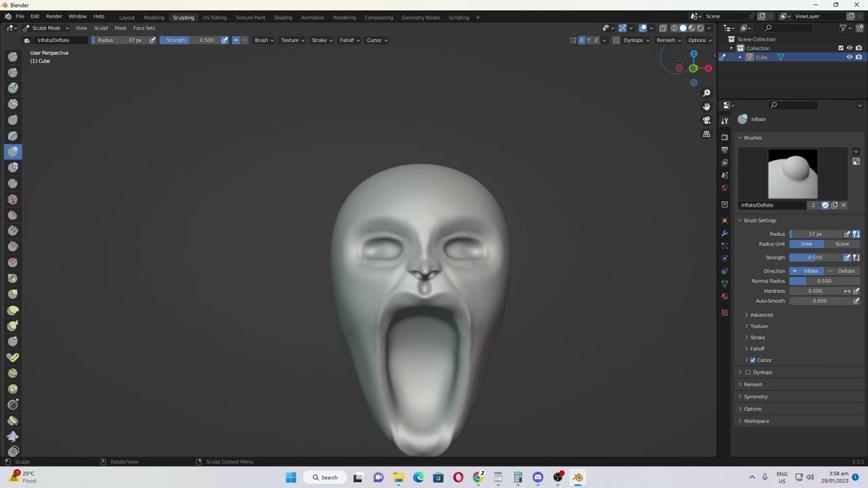This screenshot has height=488, width=868.
Task: Click the Inflate/Deflate brush name field in properties
Action: pyautogui.click(x=773, y=205)
